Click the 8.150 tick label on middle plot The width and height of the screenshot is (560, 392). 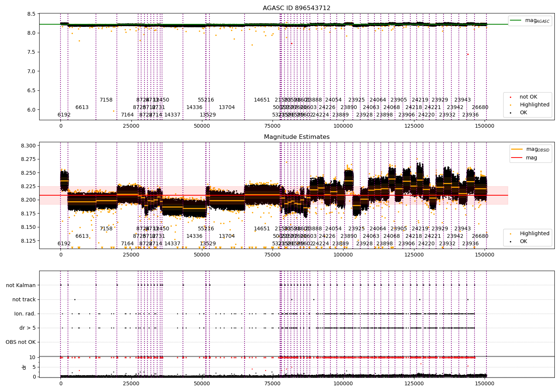pos(28,227)
